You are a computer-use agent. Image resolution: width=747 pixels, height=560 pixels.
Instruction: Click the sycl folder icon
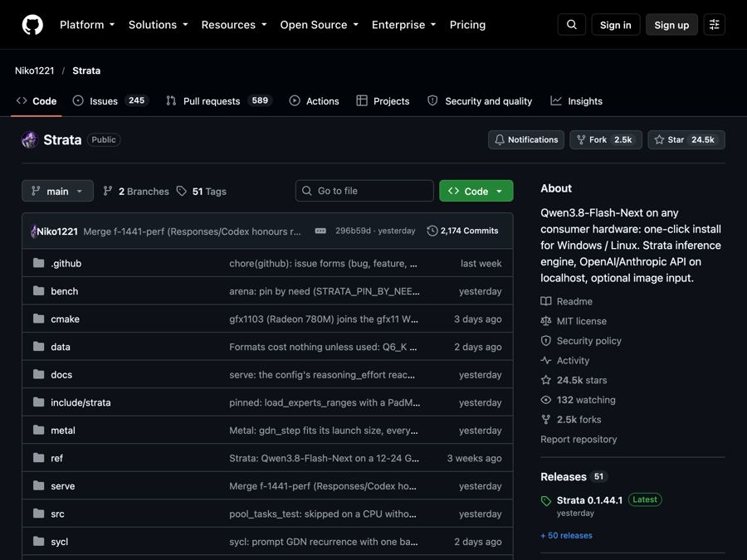coord(38,542)
